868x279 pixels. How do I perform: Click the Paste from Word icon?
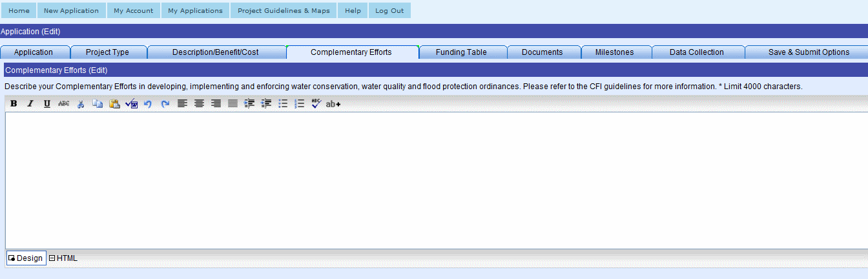pos(131,104)
